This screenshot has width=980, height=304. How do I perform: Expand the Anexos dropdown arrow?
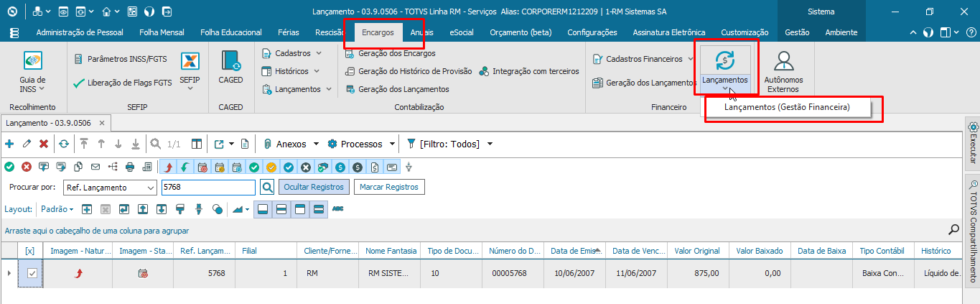(x=317, y=144)
